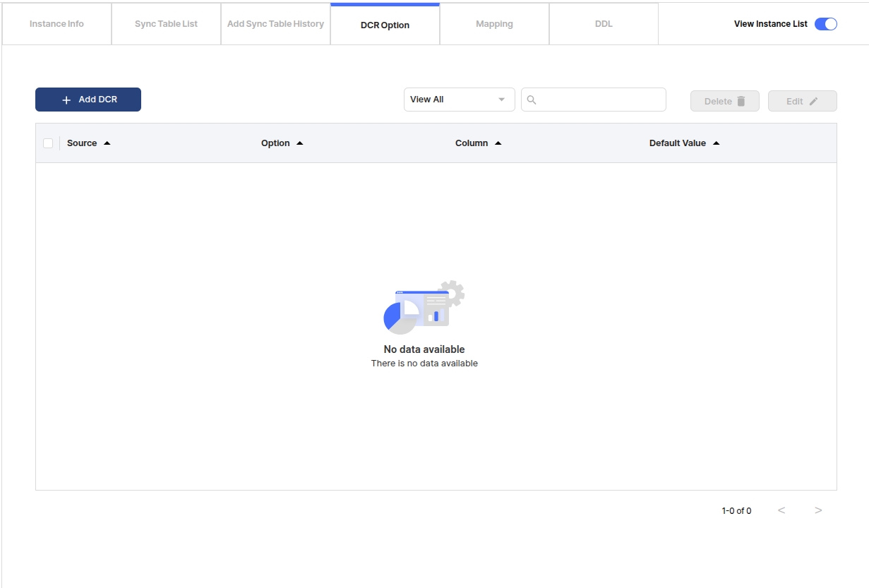The image size is (869, 588).
Task: Click the Add DCR button
Action: (x=88, y=100)
